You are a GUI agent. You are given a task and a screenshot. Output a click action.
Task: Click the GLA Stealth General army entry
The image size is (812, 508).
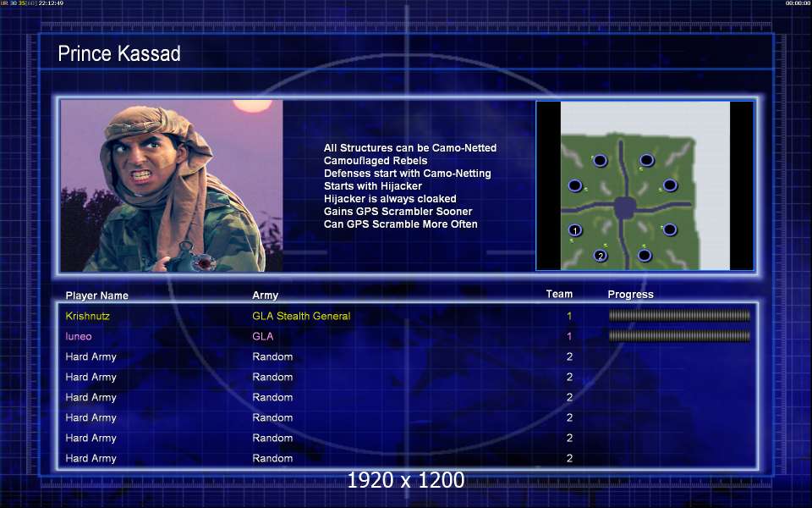pyautogui.click(x=301, y=316)
